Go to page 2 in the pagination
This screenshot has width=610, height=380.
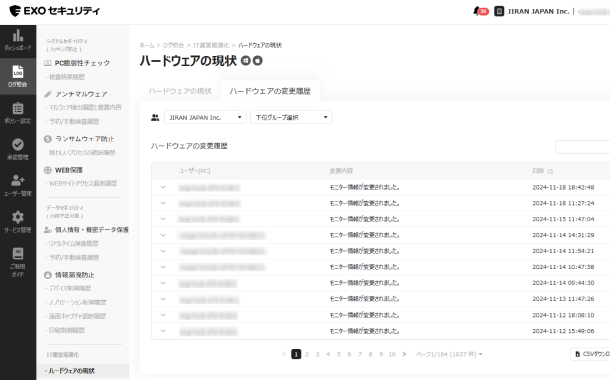307,354
